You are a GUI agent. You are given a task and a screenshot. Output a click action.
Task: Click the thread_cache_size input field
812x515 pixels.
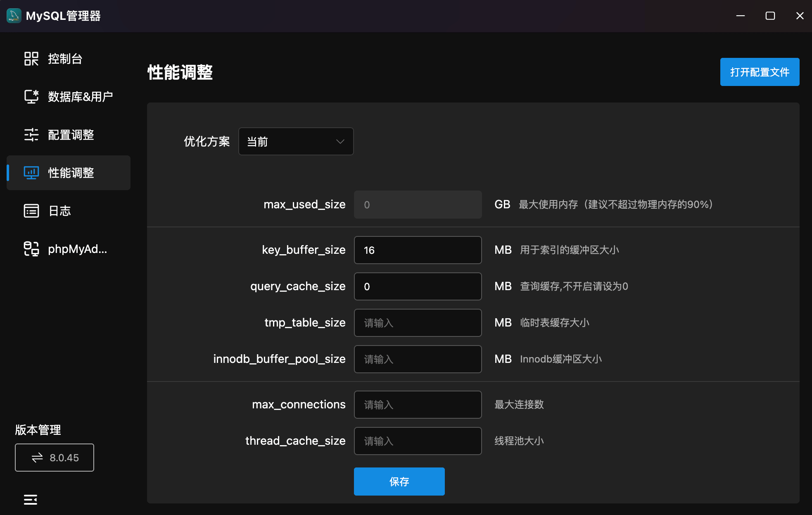[418, 441]
